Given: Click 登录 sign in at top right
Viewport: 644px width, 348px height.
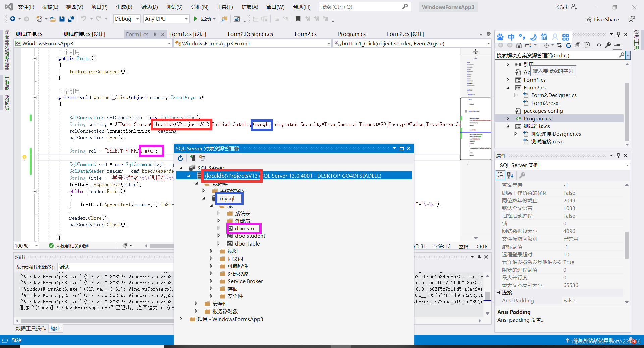Looking at the screenshot, I should tap(562, 7).
